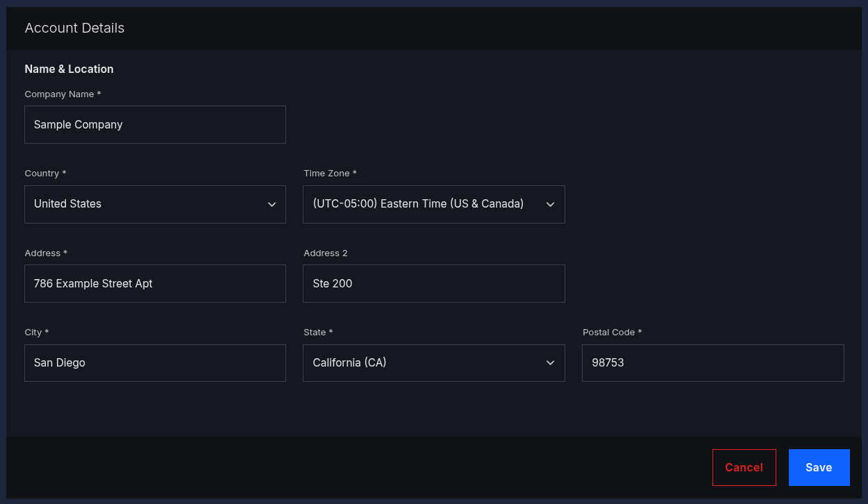
Task: Click the blue Save button
Action: 819,468
